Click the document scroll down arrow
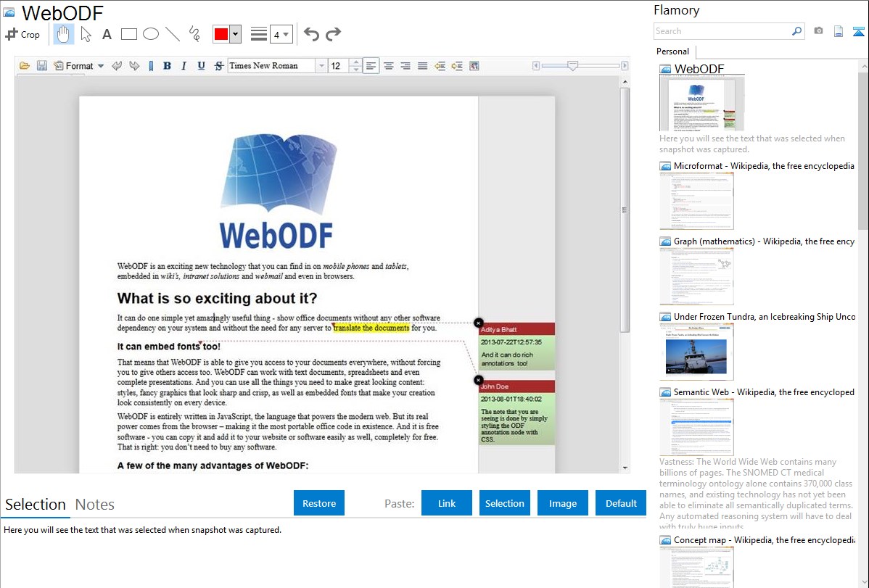Screen dimensions: 869x588 tap(625, 468)
